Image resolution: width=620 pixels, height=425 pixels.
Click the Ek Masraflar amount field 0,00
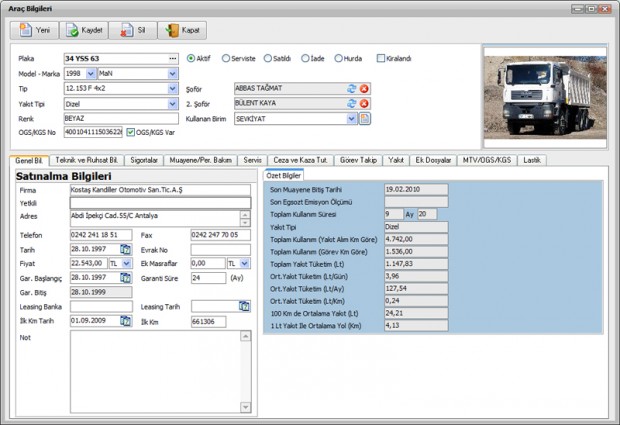point(208,263)
